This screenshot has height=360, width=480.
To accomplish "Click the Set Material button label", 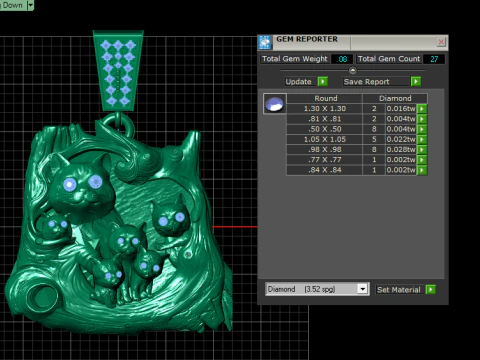I will coord(399,290).
